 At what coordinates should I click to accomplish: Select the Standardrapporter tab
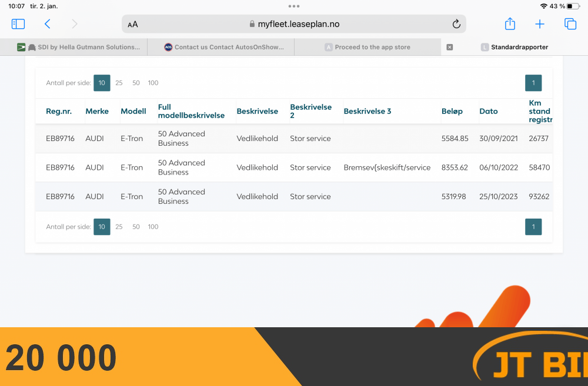[x=514, y=47]
